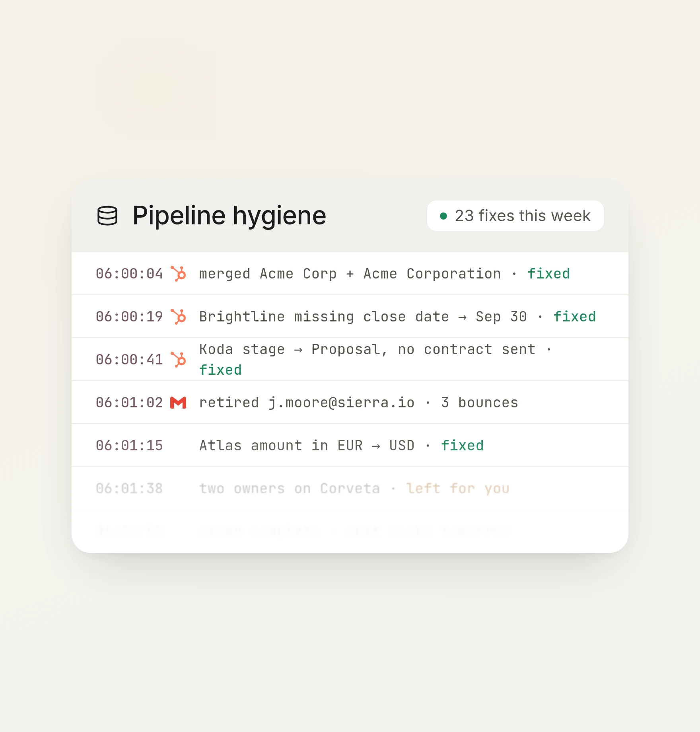Click the fixed status on Koda stage row
Image resolution: width=700 pixels, height=732 pixels.
point(220,370)
